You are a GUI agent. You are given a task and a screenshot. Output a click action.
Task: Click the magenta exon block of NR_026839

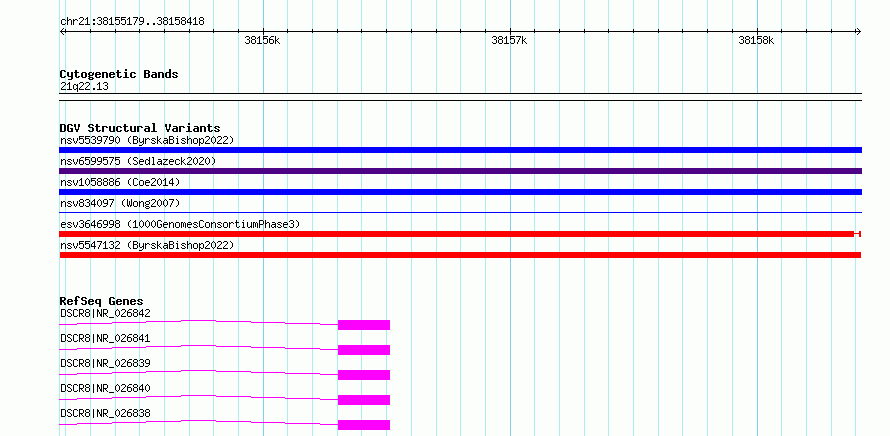pos(364,375)
